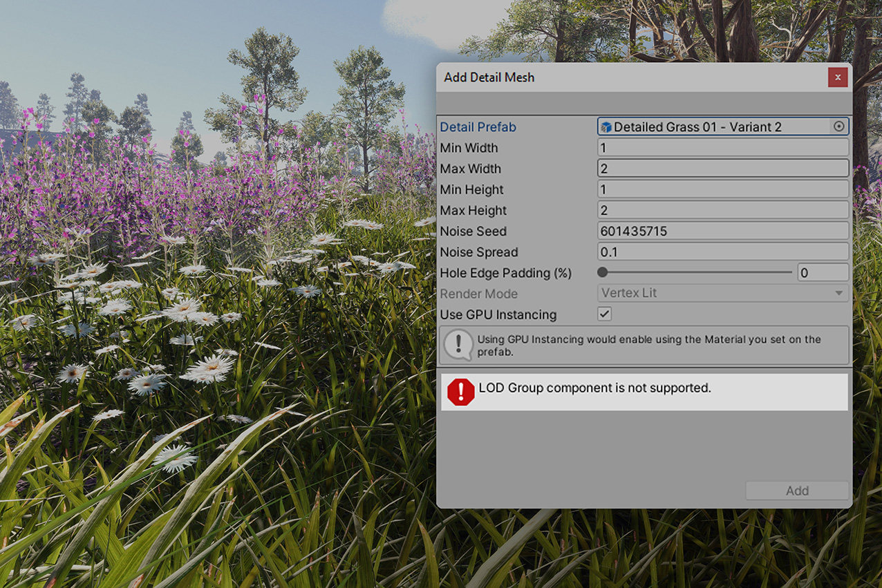The width and height of the screenshot is (882, 588).
Task: Click the Add button
Action: point(796,491)
